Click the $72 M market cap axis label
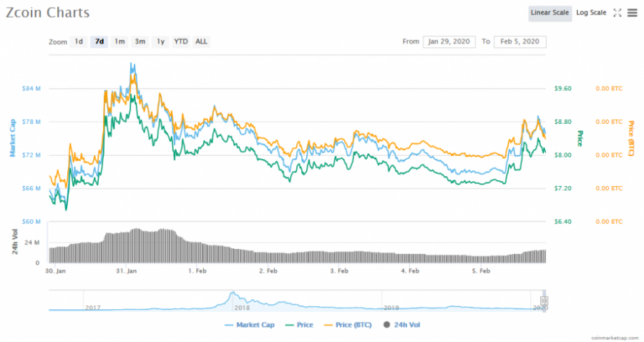This screenshot has width=644, height=342. [31, 155]
